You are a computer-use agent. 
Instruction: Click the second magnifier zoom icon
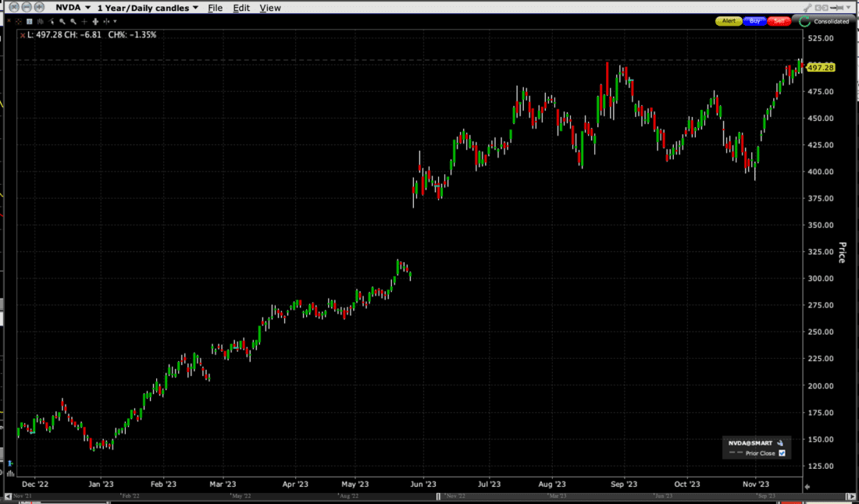click(x=74, y=21)
